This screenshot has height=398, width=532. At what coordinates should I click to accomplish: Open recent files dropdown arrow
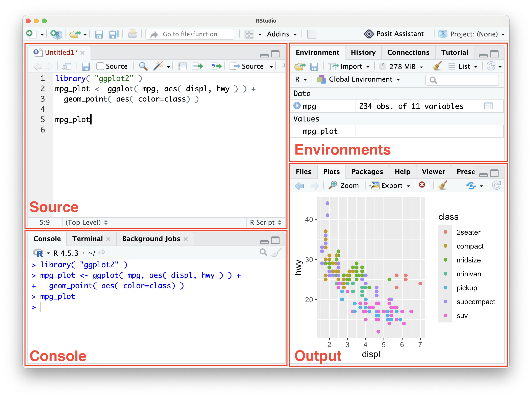pyautogui.click(x=85, y=35)
